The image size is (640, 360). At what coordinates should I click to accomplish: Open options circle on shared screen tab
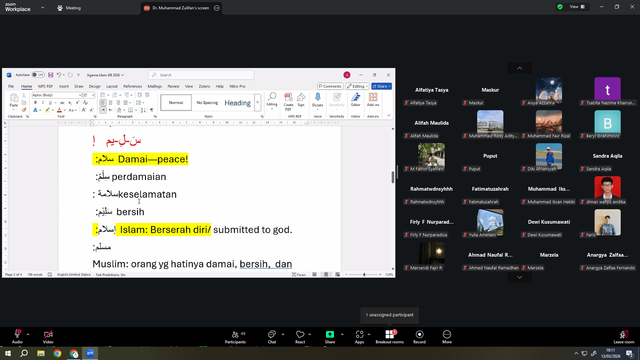point(217,8)
